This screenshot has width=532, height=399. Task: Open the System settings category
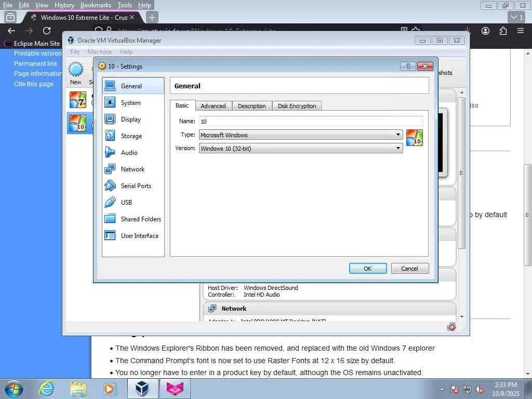[133, 102]
